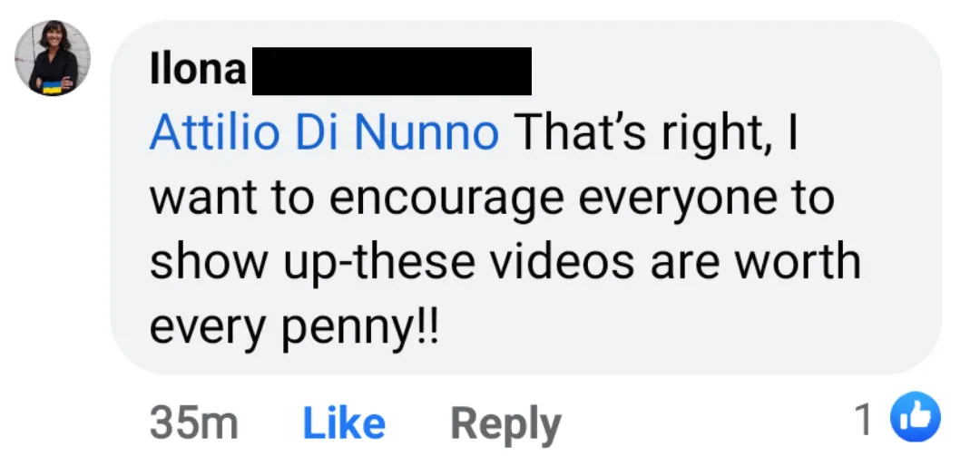Click the line "want to encourage everyone to"

coord(492,198)
